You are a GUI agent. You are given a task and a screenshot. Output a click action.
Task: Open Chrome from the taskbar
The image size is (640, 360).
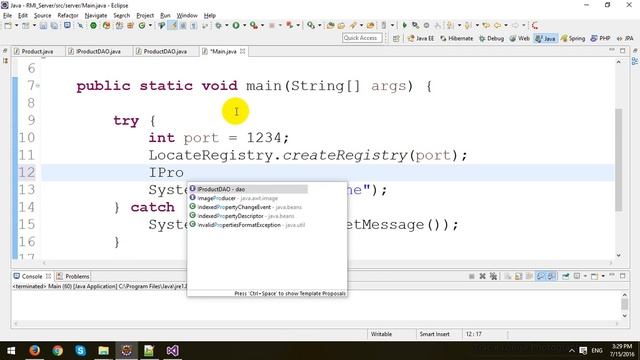58,350
